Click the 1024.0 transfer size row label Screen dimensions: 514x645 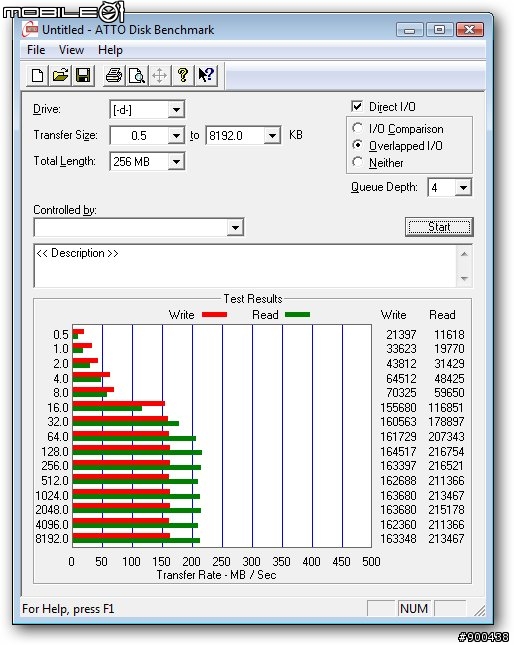[x=52, y=496]
